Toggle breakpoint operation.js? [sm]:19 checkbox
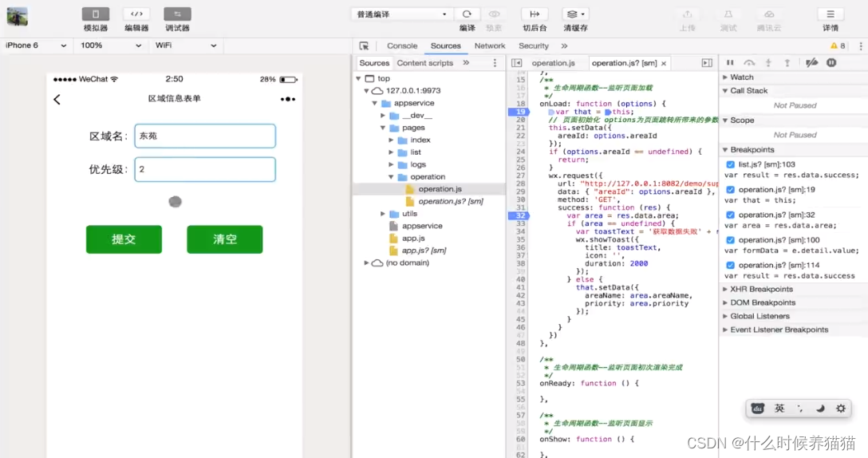This screenshot has width=868, height=458. (730, 189)
